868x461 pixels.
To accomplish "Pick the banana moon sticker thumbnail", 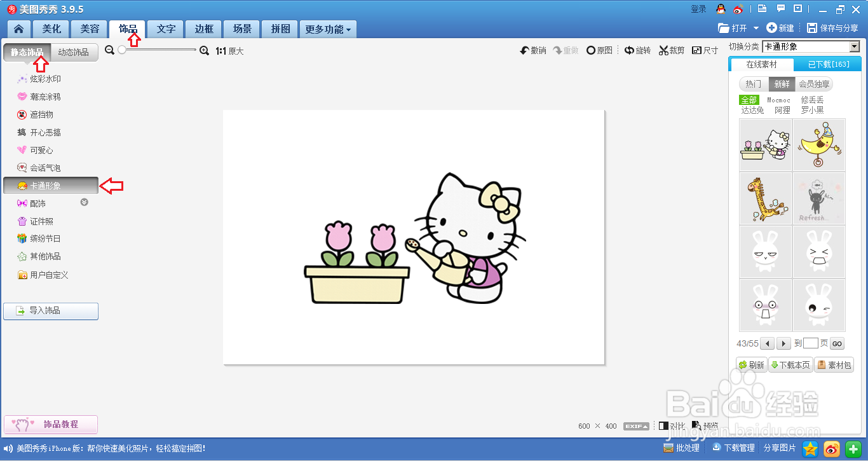I will click(819, 145).
